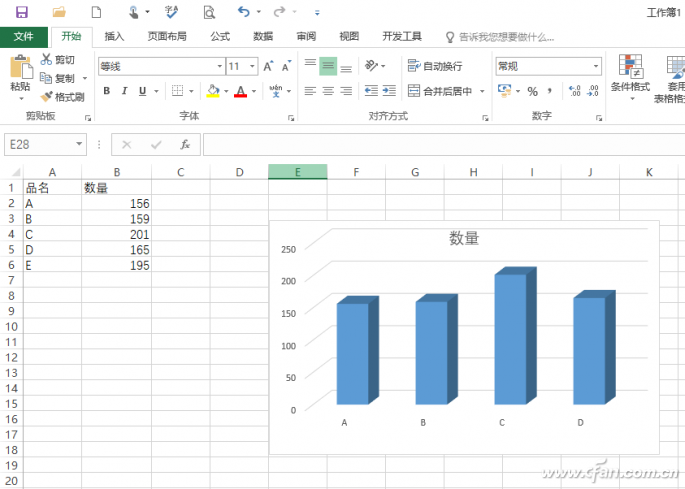The width and height of the screenshot is (685, 489).
Task: Apply yellow fill color bucket
Action: (213, 91)
